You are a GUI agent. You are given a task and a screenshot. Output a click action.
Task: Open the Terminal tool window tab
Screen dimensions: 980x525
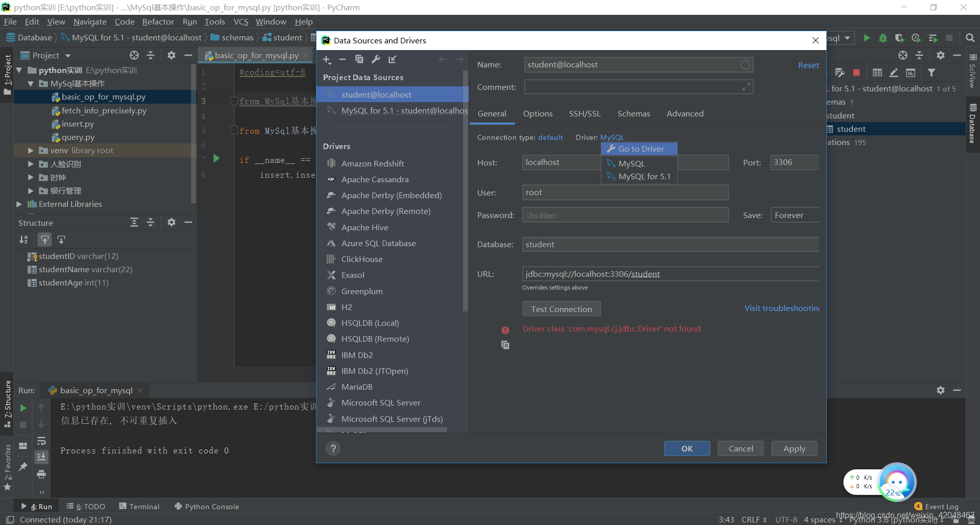pos(139,506)
